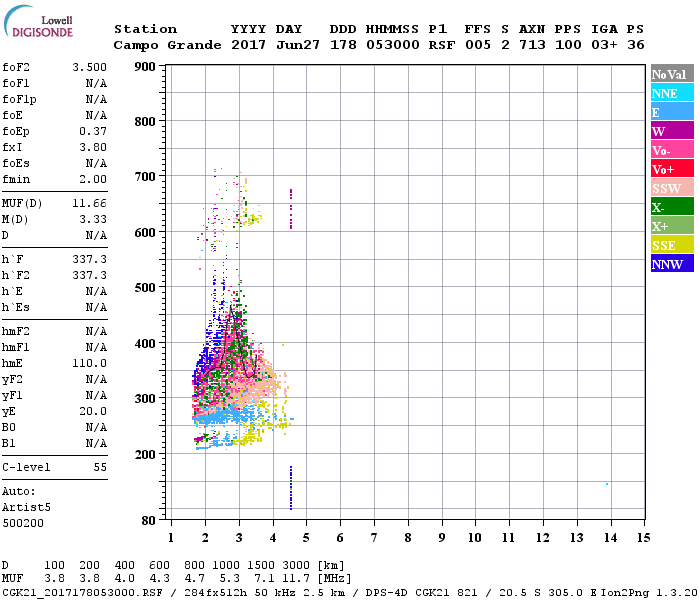Select the Vo- pink legend entry
This screenshot has height=600, width=700.
pyautogui.click(x=672, y=150)
